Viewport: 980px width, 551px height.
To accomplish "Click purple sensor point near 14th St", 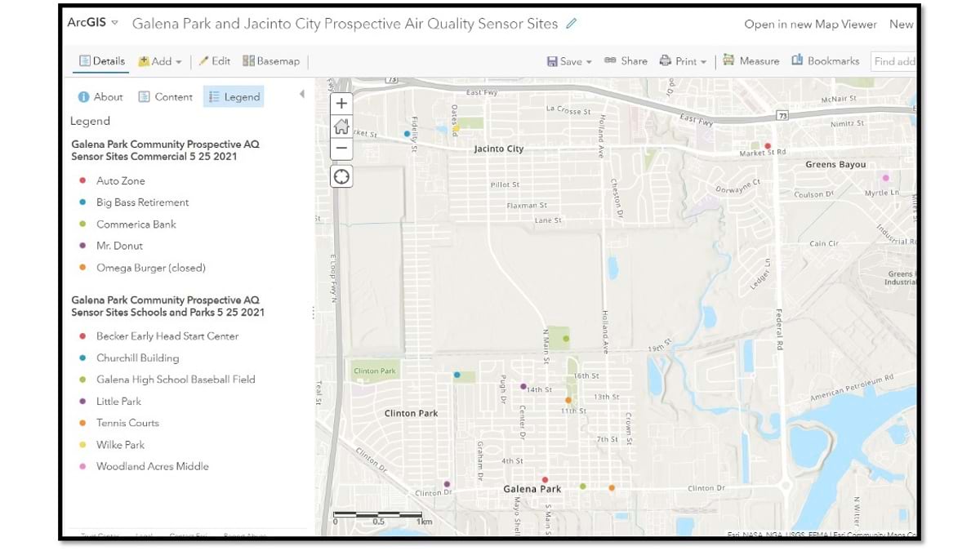I will (x=523, y=387).
